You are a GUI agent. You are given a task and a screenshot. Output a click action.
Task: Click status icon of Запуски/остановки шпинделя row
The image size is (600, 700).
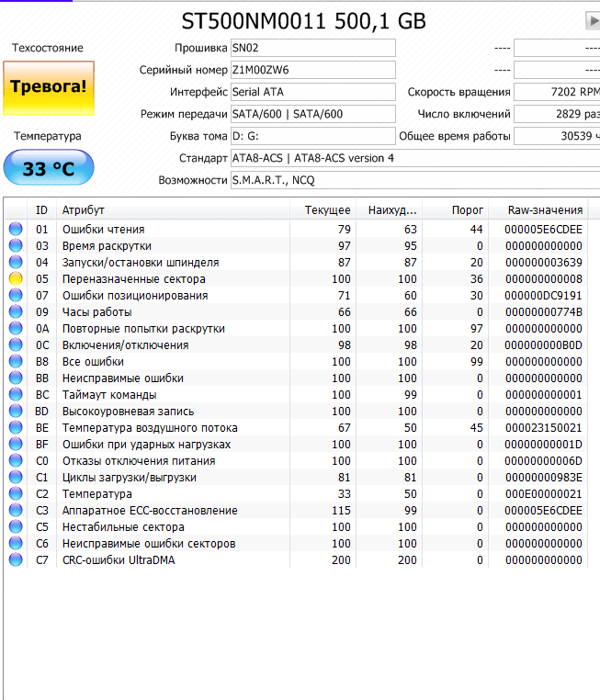(x=16, y=262)
